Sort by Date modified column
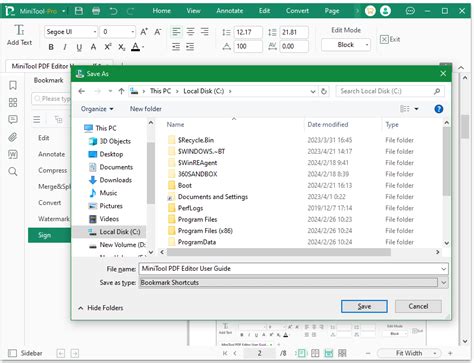Image resolution: width=474 pixels, height=363 pixels. (x=328, y=125)
